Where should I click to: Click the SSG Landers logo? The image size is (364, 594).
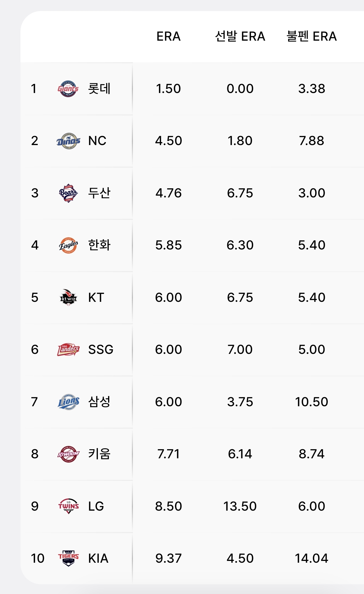pos(68,349)
